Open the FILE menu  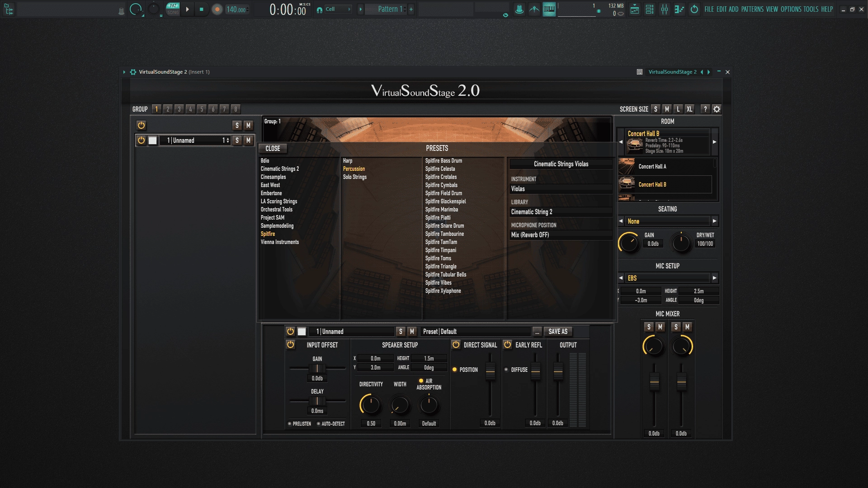(709, 9)
